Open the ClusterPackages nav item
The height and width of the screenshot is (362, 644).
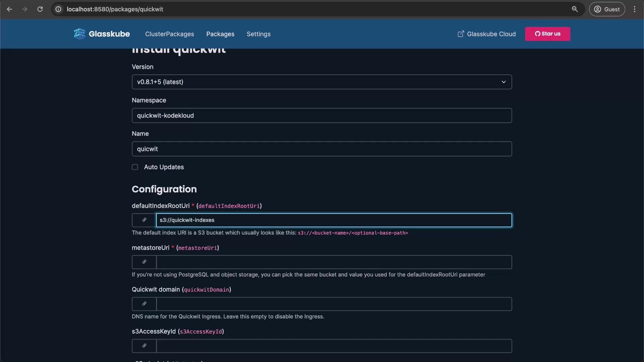(x=169, y=34)
